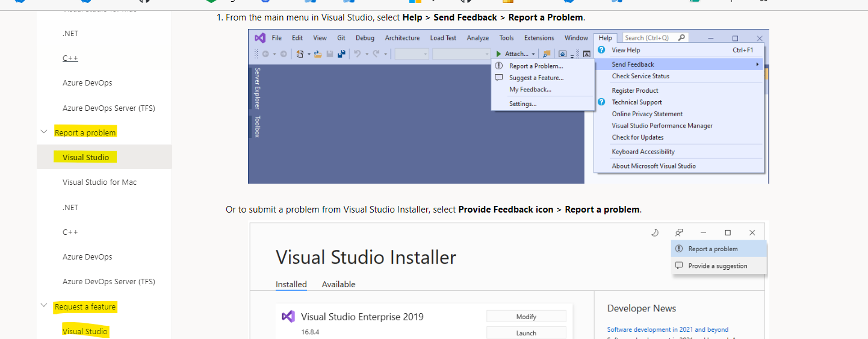Open Visual Studio for Mac under Report a problem
The image size is (868, 339).
pos(99,182)
